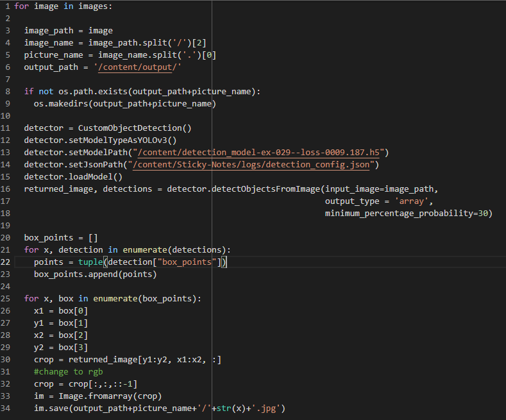Click the '#change to rgb' comment
The height and width of the screenshot is (420, 506).
(69, 372)
